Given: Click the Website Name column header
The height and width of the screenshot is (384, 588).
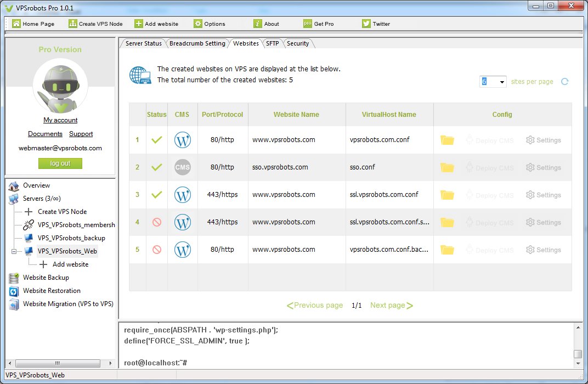Looking at the screenshot, I should [x=296, y=115].
